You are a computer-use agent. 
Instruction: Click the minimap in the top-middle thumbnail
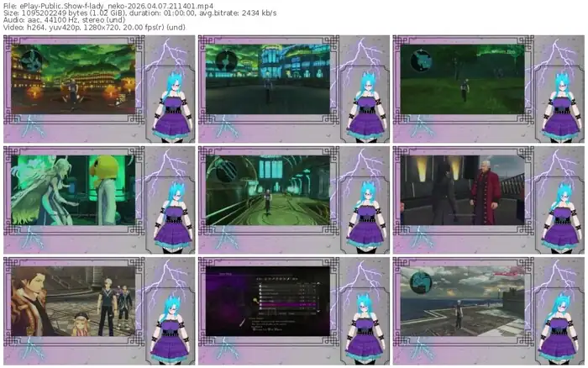pos(227,60)
